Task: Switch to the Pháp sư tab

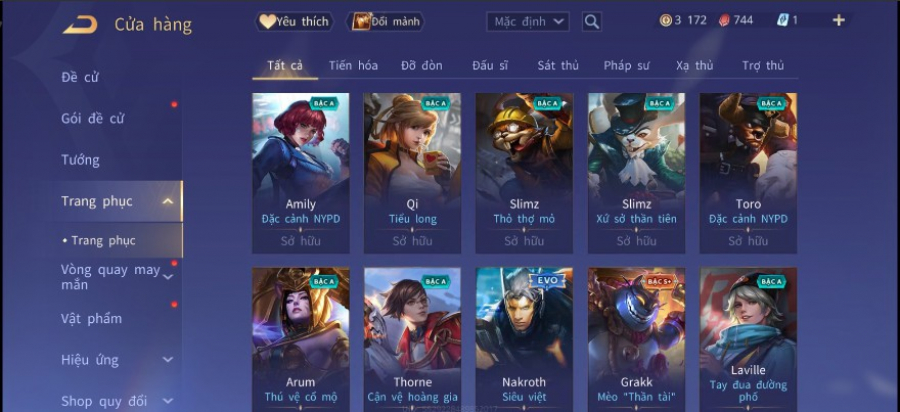Action: click(x=626, y=65)
